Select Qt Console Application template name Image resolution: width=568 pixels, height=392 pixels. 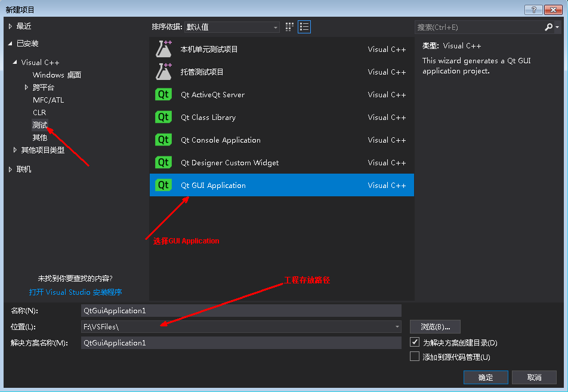coord(221,140)
